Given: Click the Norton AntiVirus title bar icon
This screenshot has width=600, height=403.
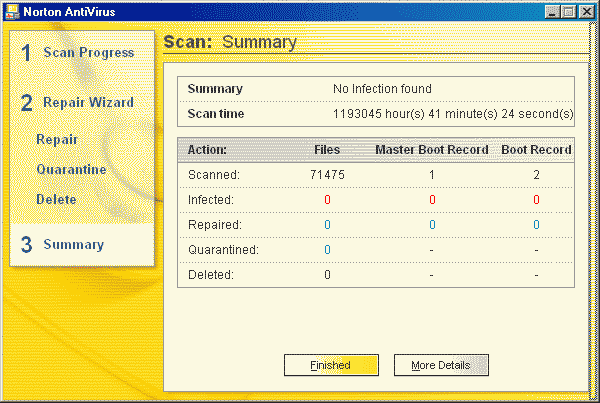Looking at the screenshot, I should (11, 11).
